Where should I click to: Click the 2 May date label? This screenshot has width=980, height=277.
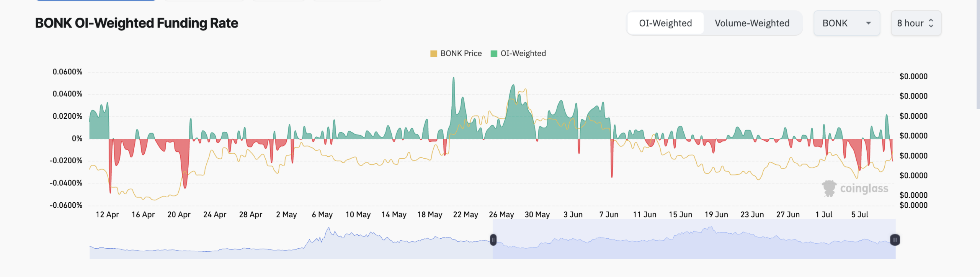(286, 215)
